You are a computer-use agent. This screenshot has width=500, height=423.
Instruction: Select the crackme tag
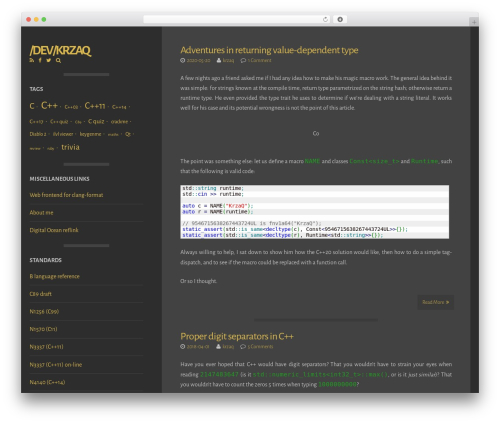(x=120, y=122)
